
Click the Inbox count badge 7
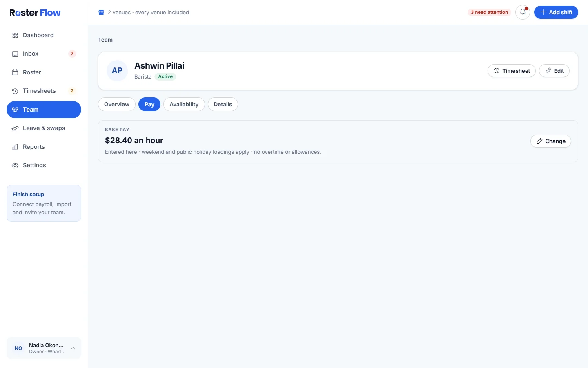[72, 54]
